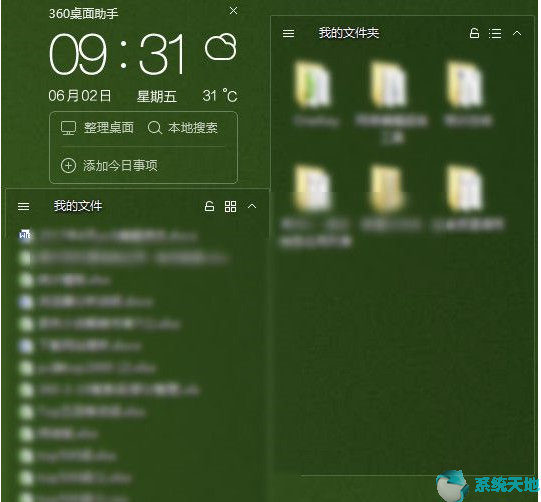Image resolution: width=541 pixels, height=502 pixels.
Task: Toggle the lock in 我的文件 panel
Action: tap(209, 206)
